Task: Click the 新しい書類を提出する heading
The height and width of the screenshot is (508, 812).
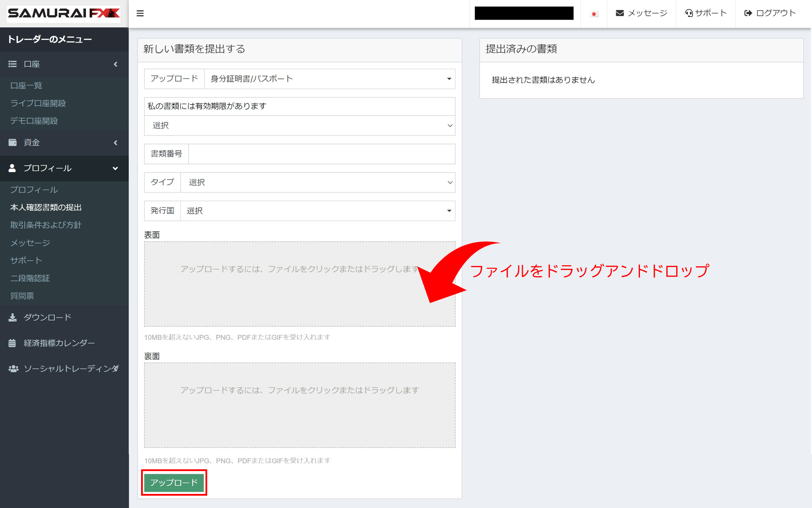Action: coord(194,49)
